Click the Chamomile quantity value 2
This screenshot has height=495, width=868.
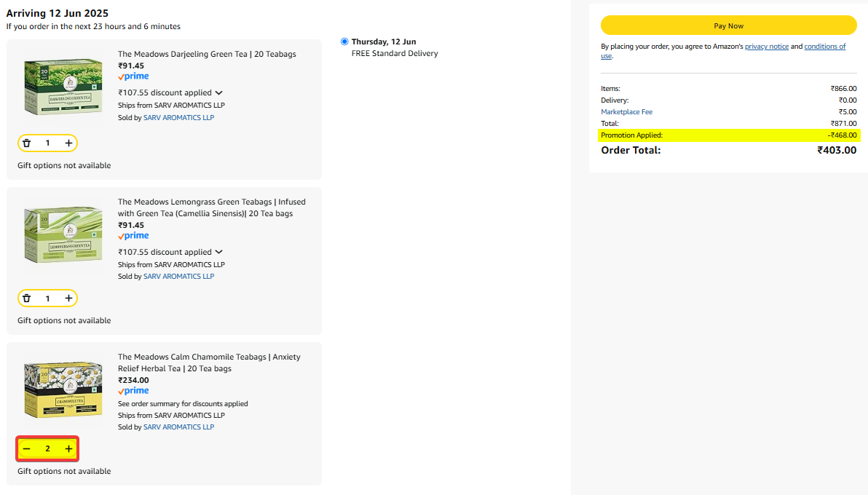click(x=47, y=449)
